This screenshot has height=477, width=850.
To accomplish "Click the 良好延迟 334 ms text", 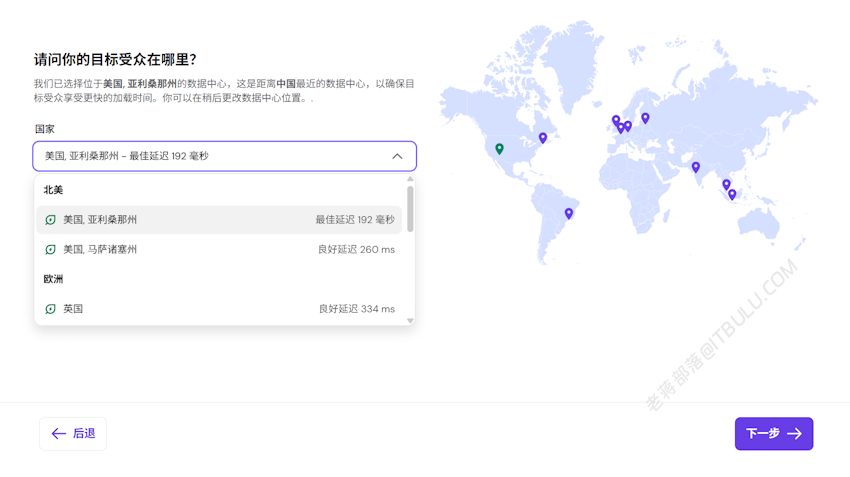I will (357, 308).
